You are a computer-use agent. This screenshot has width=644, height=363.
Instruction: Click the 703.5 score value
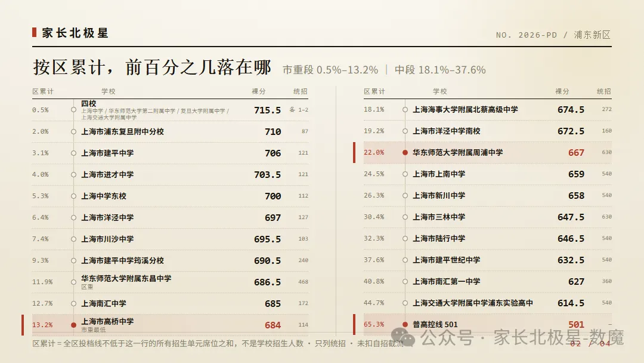[267, 175]
